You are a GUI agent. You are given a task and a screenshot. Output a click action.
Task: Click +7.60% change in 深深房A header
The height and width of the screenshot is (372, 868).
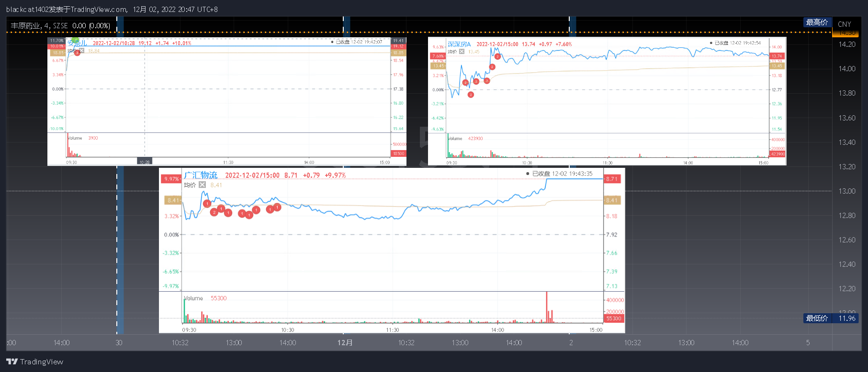pyautogui.click(x=564, y=44)
